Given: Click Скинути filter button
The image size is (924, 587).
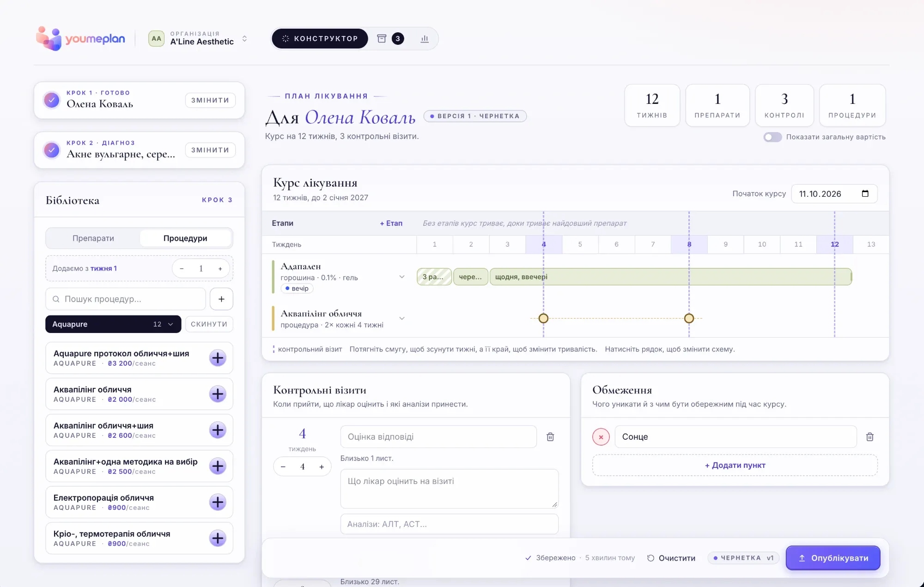Looking at the screenshot, I should 209,324.
